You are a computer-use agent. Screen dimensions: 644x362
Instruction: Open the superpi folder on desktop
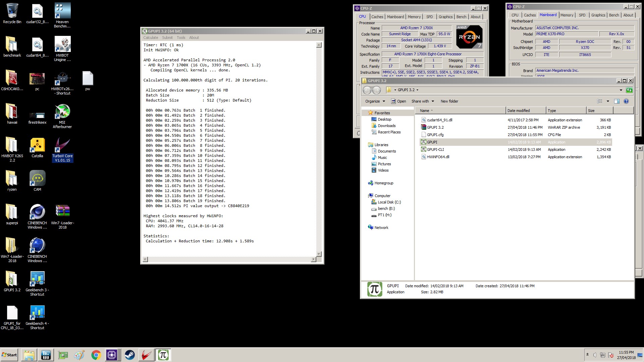pyautogui.click(x=12, y=215)
